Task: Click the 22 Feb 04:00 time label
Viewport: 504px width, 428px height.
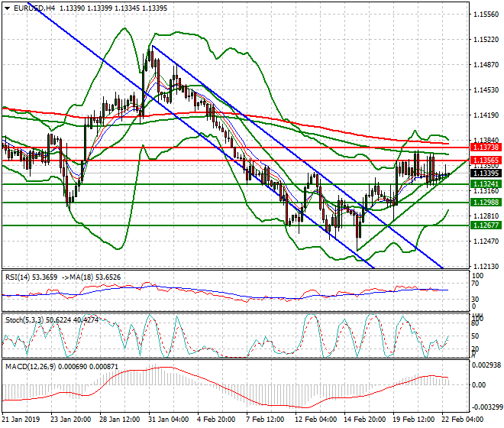Action: coord(463,420)
